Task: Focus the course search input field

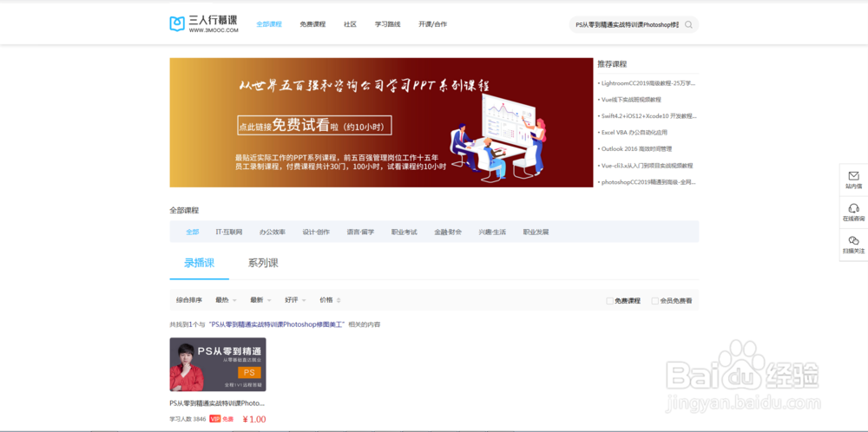Action: [x=627, y=24]
